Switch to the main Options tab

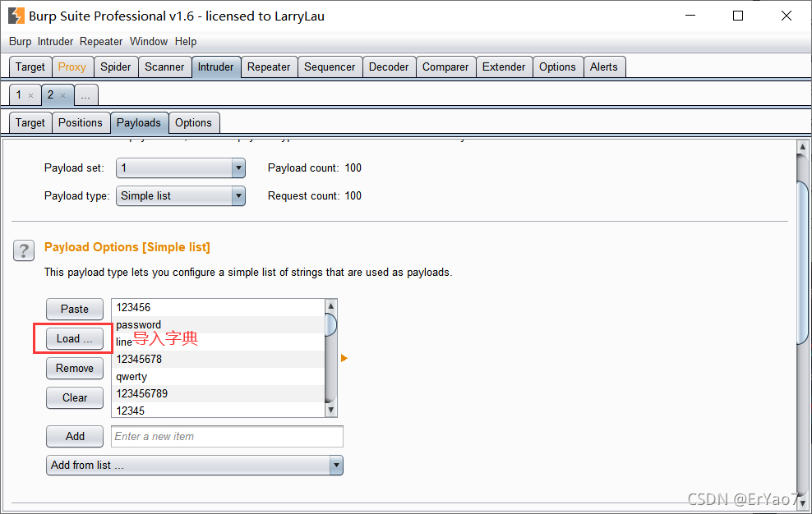557,67
